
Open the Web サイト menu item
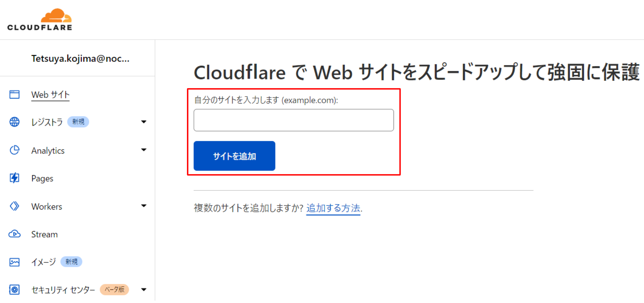tap(50, 95)
